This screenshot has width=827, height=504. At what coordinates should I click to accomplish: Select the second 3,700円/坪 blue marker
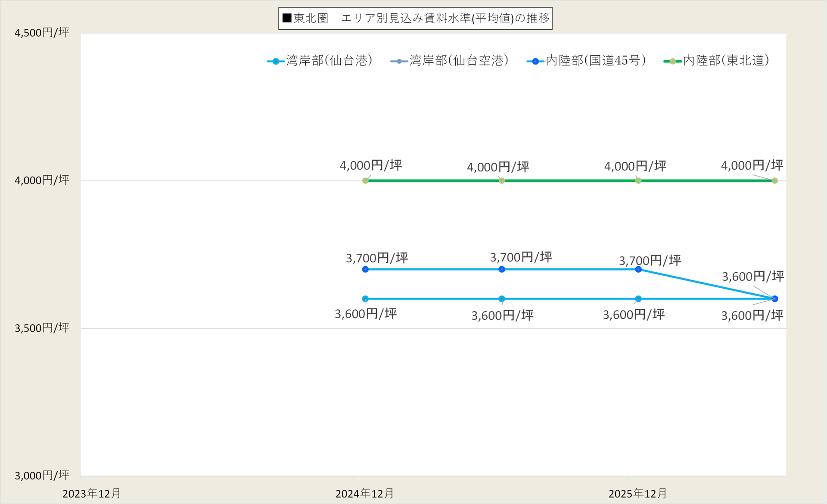[502, 269]
